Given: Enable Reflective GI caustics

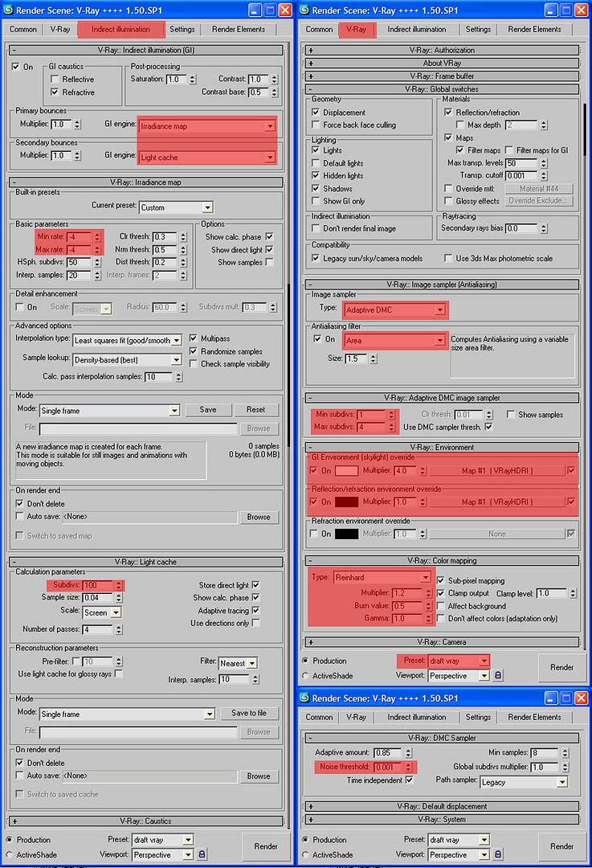Looking at the screenshot, I should click(x=55, y=79).
